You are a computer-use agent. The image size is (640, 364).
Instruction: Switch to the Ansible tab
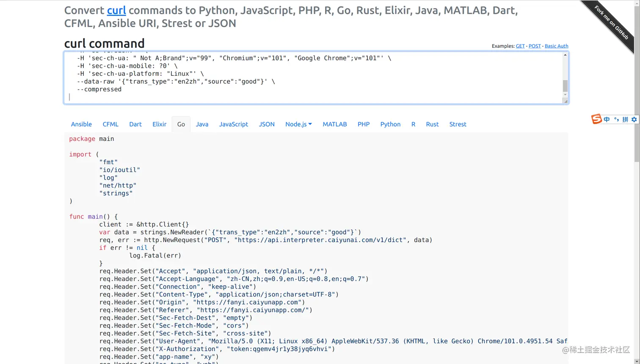pos(81,124)
